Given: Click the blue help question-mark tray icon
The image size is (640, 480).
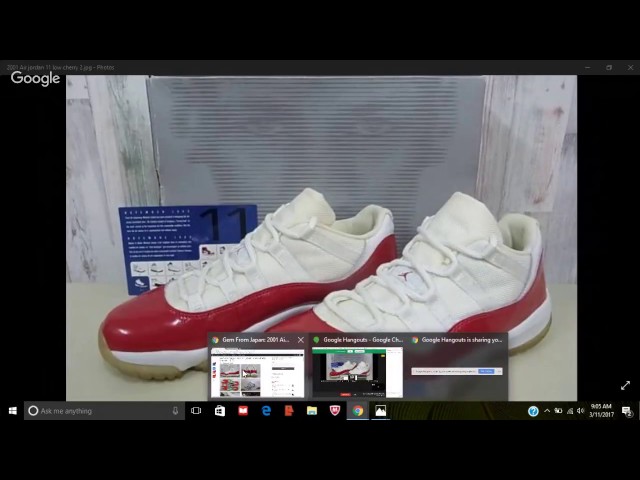Looking at the screenshot, I should click(x=533, y=411).
